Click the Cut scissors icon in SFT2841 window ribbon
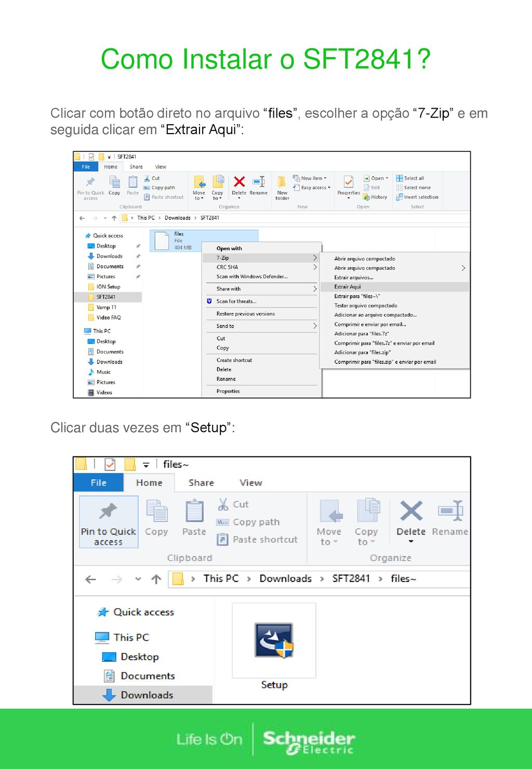The height and width of the screenshot is (769, 532). tap(147, 178)
